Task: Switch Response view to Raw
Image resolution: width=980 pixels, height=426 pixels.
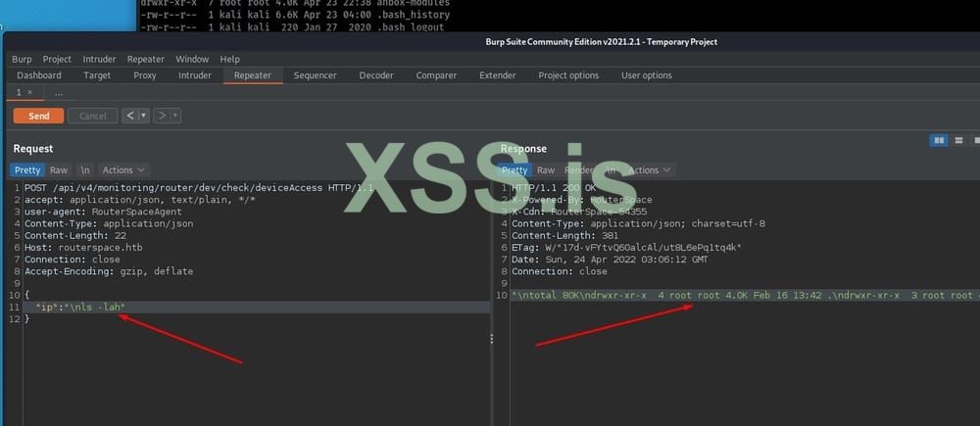Action: 546,169
